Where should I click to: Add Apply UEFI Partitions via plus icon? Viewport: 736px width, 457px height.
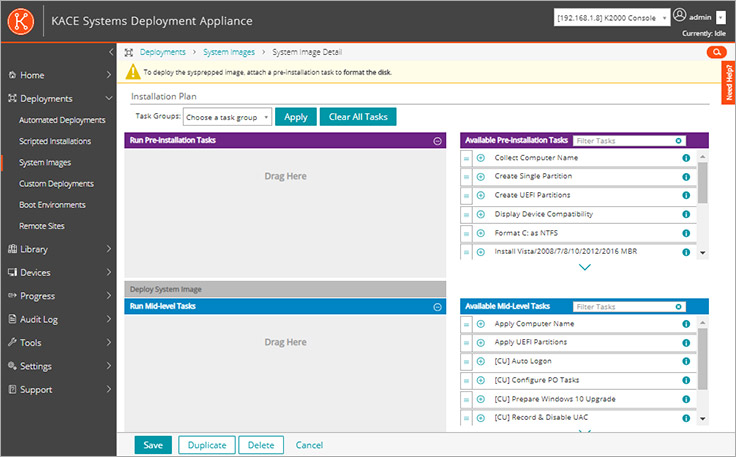click(481, 343)
